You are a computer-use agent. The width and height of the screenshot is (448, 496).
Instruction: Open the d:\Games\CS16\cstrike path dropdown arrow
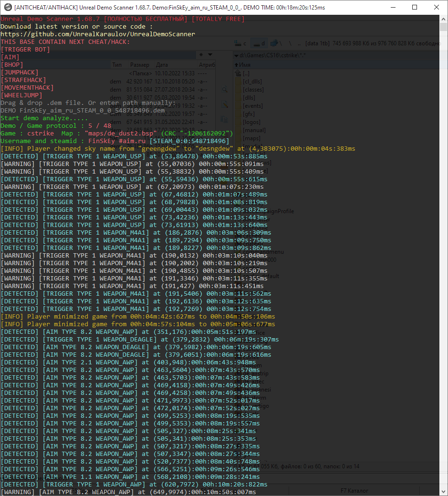[x=236, y=56]
